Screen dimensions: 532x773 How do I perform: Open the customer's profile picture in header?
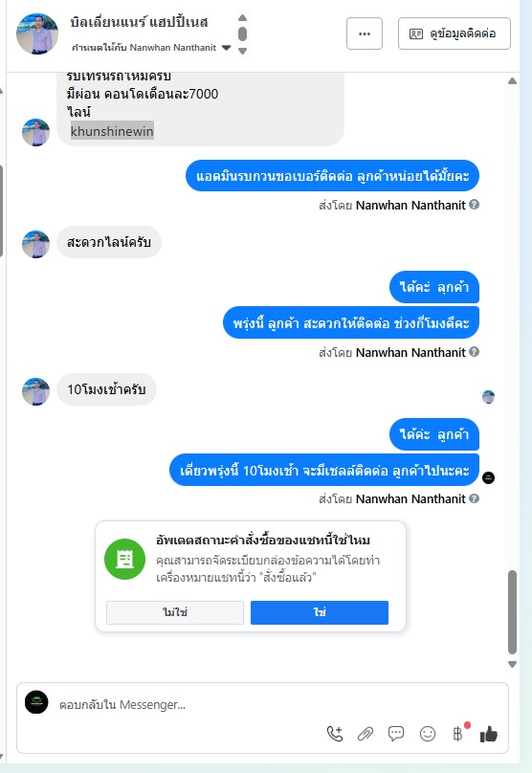[37, 33]
